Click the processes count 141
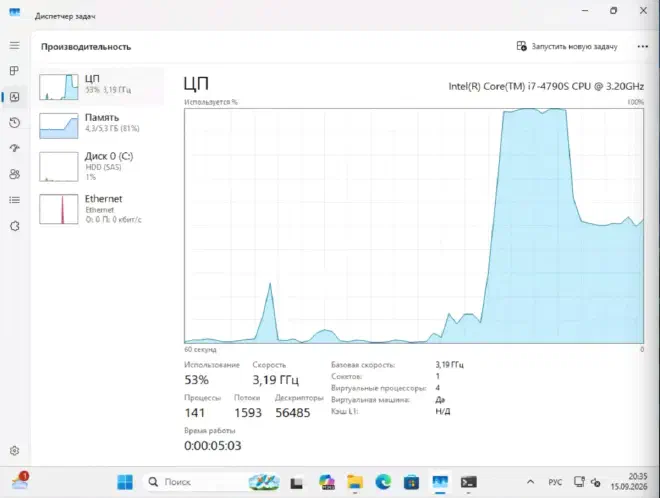The width and height of the screenshot is (660, 498). point(194,413)
